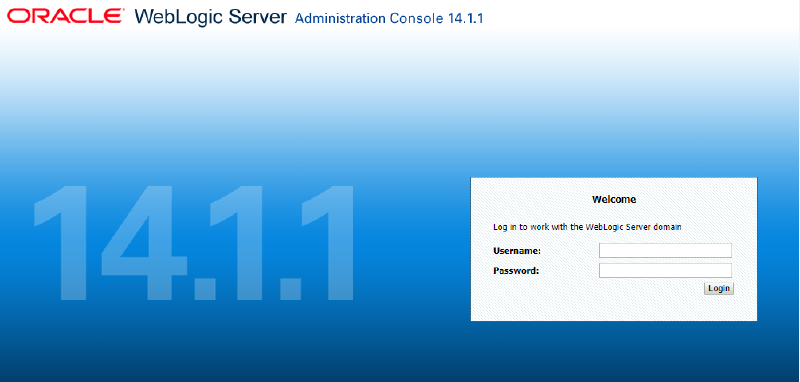Click the Login button
Screen dimensions: 800x382
pos(719,288)
